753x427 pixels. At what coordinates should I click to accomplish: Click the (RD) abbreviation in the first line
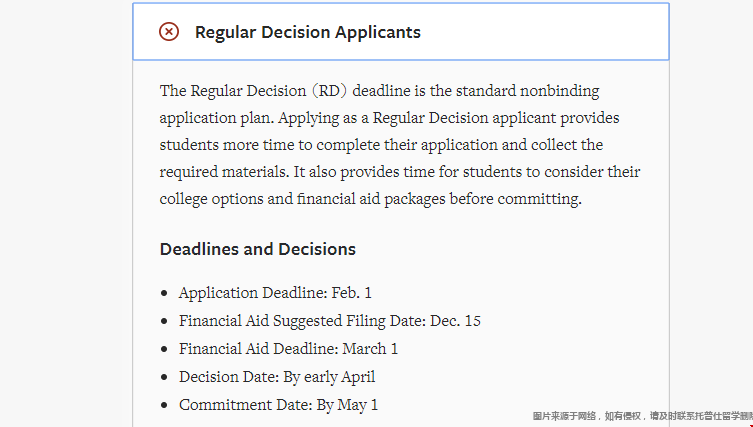[x=329, y=91]
